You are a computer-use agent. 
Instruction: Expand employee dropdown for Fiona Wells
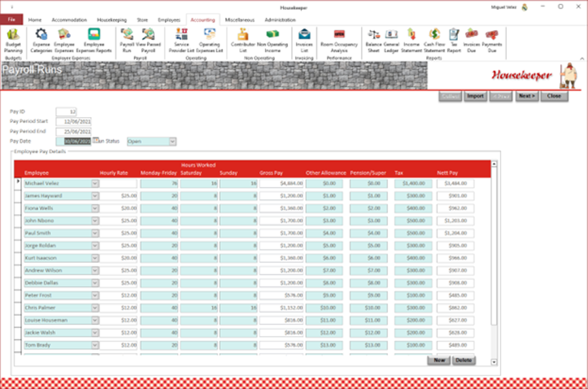[x=95, y=208]
